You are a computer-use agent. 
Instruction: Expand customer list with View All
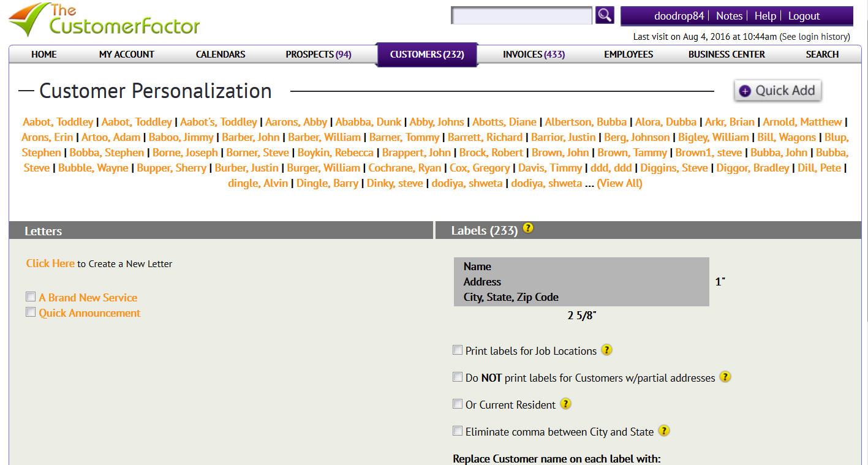619,183
